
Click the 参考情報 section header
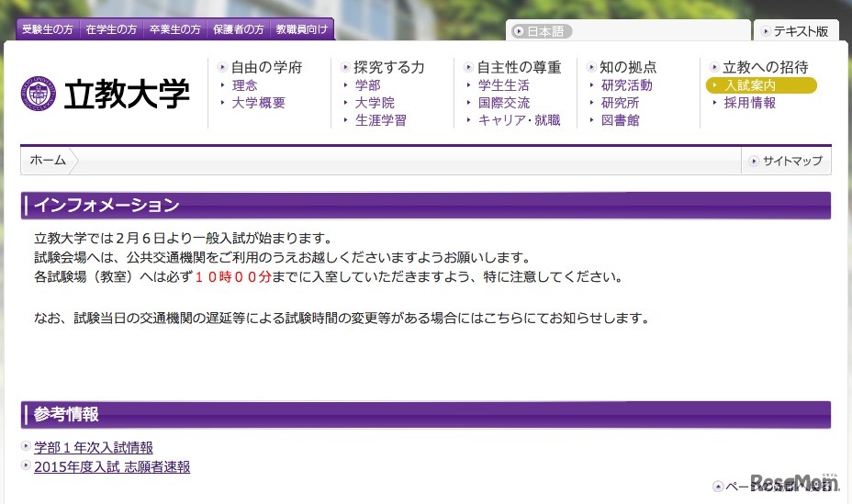click(x=425, y=414)
